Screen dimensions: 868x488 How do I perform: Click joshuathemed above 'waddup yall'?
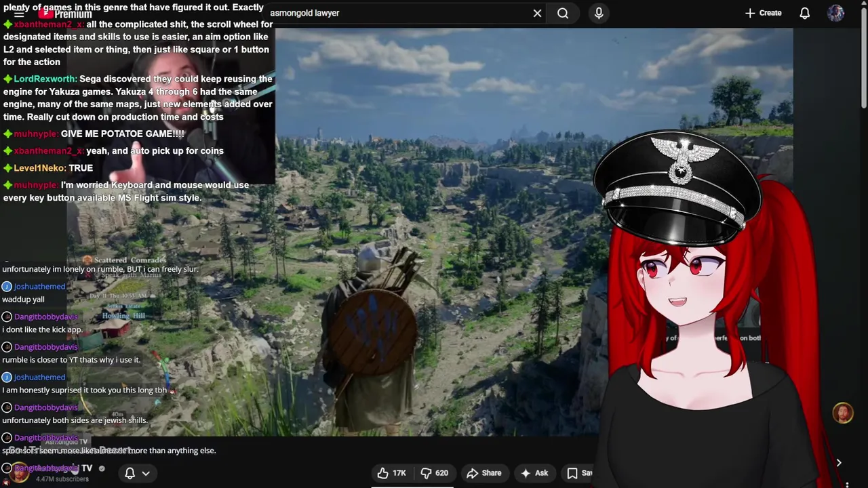point(39,287)
